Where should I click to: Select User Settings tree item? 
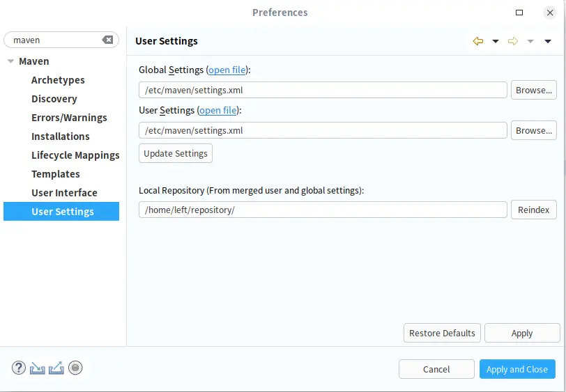coord(61,212)
